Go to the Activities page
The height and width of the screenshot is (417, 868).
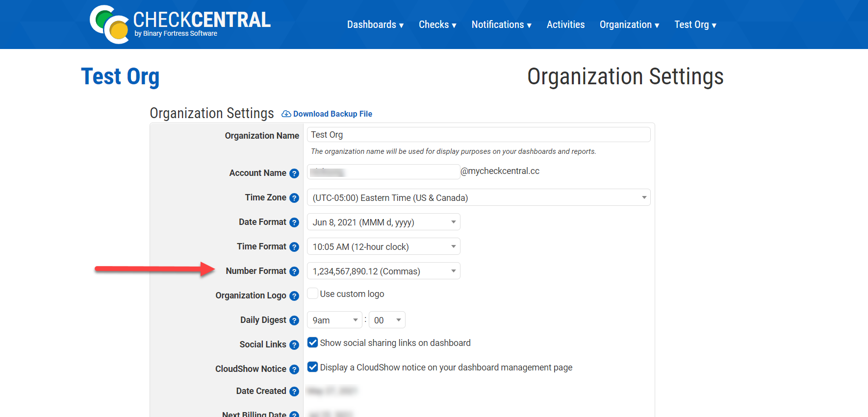565,25
